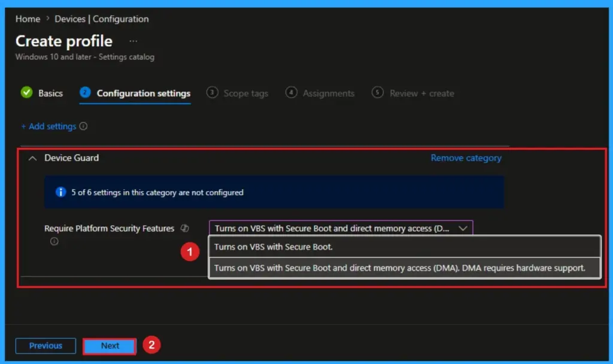This screenshot has width=613, height=364.
Task: Select Turns on VBS with Secure Boot option
Action: click(405, 247)
